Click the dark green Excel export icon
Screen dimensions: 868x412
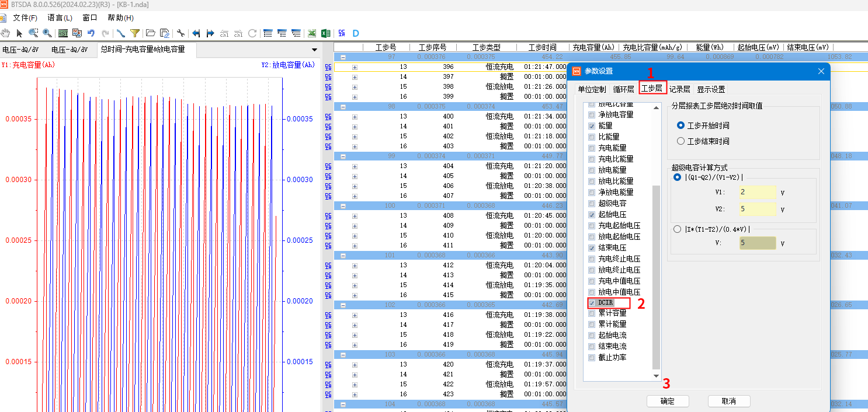click(x=326, y=33)
